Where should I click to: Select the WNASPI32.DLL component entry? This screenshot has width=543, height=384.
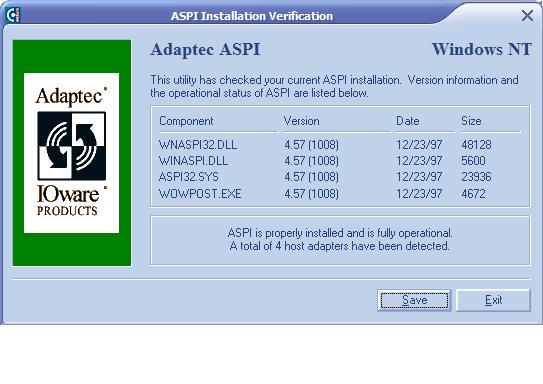[x=198, y=144]
